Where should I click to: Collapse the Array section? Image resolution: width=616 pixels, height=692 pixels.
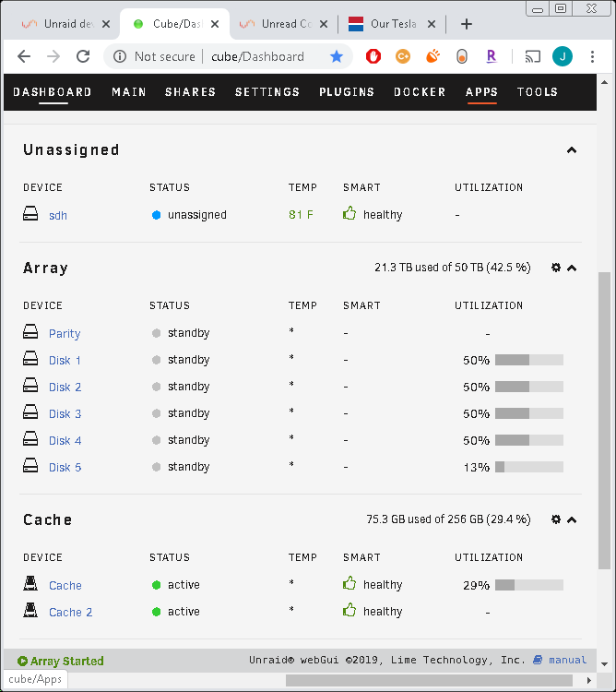pos(572,268)
